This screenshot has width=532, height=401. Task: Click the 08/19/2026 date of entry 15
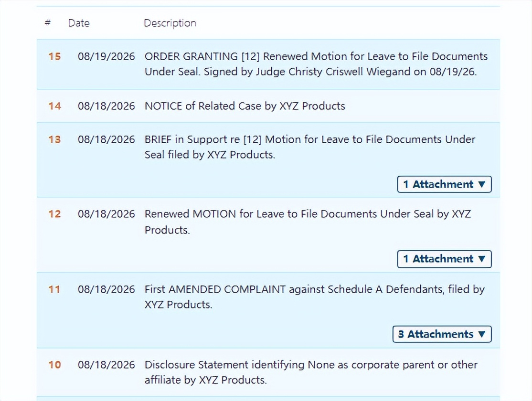tap(106, 56)
